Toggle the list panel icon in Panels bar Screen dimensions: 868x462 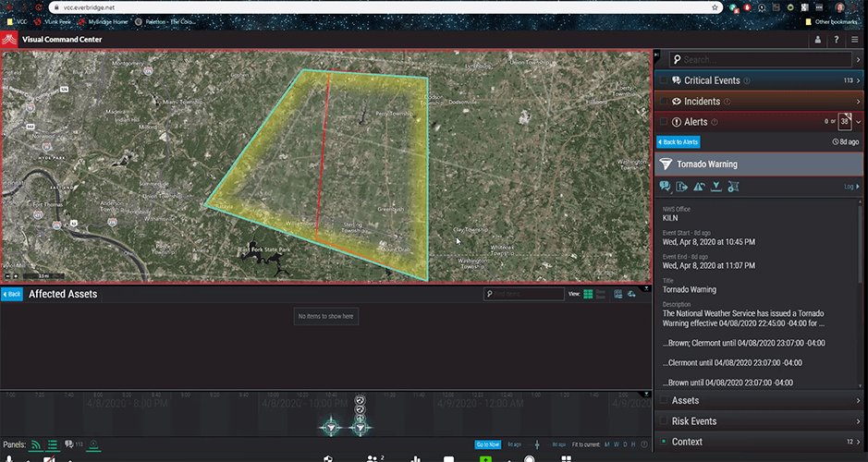53,444
